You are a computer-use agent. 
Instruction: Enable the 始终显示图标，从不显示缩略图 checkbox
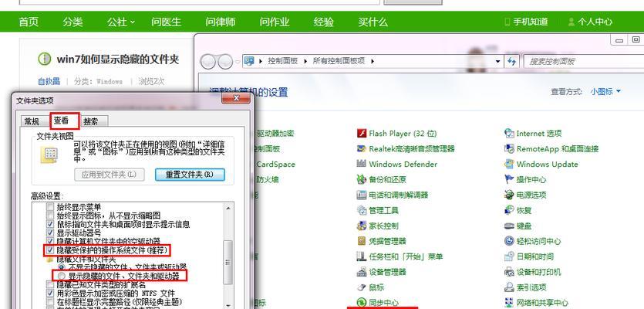click(x=50, y=216)
